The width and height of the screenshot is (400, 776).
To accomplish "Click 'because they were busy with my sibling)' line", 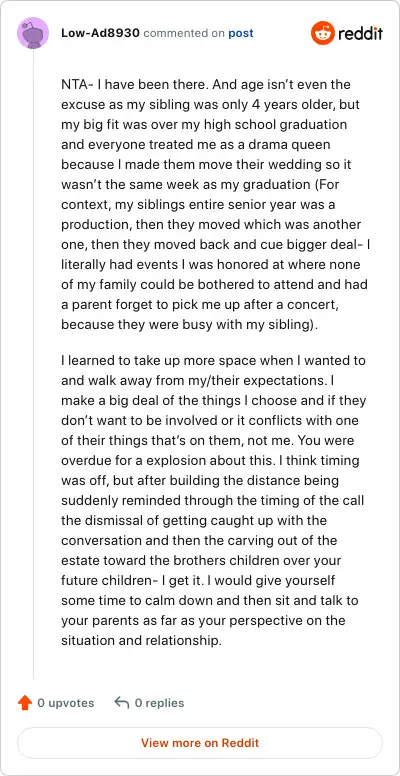I will (191, 325).
